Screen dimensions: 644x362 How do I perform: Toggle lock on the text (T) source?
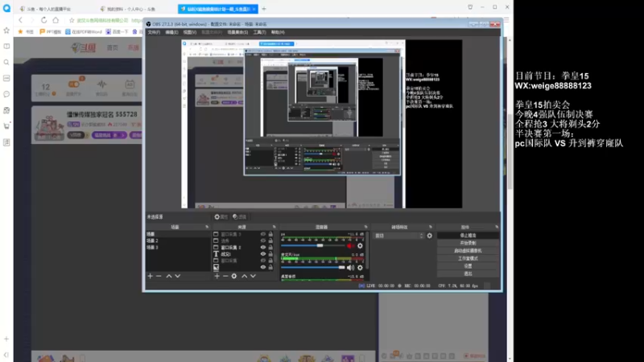pyautogui.click(x=270, y=254)
